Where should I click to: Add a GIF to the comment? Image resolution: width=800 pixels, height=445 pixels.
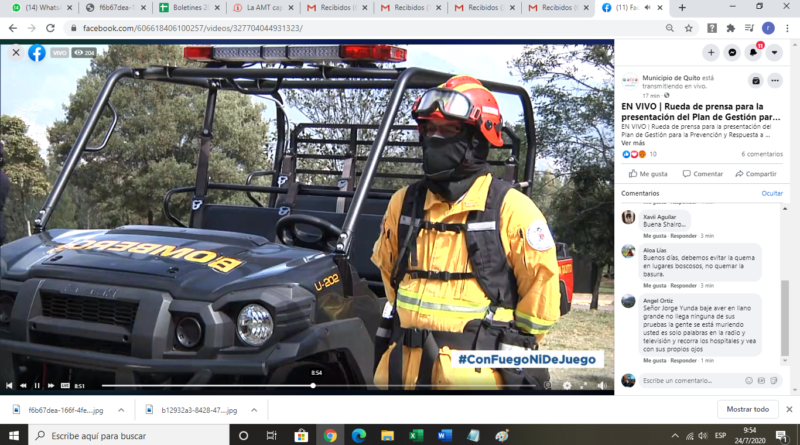click(761, 381)
